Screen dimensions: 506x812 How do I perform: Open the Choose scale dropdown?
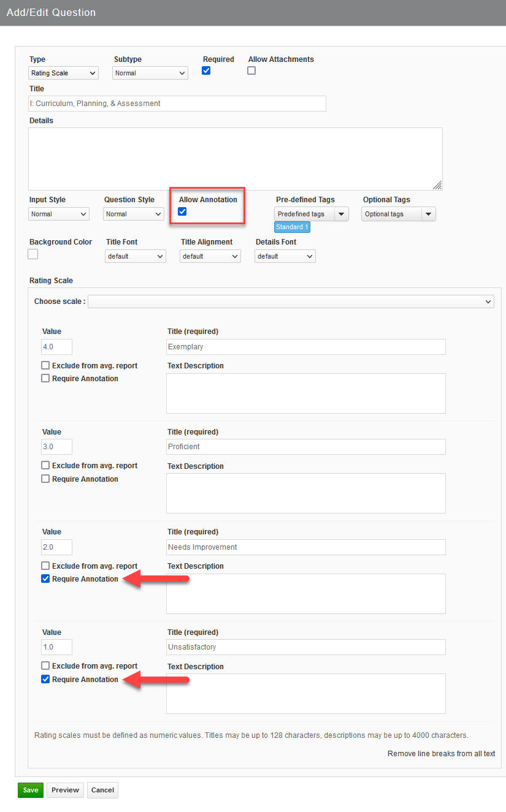(x=291, y=302)
